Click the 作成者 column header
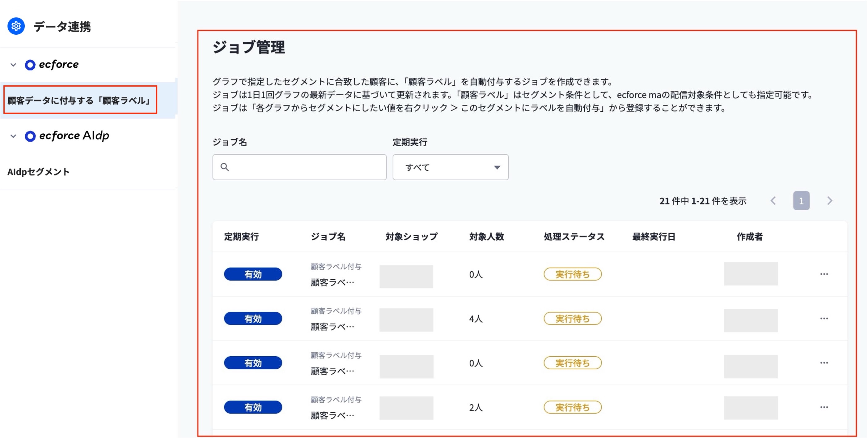The height and width of the screenshot is (438, 868). [749, 236]
